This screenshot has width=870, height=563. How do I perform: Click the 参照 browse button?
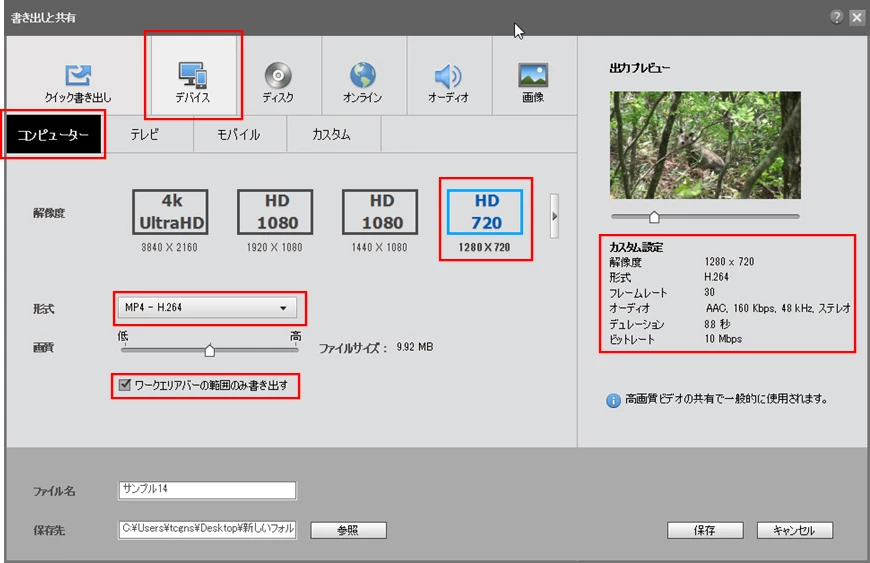(x=348, y=530)
